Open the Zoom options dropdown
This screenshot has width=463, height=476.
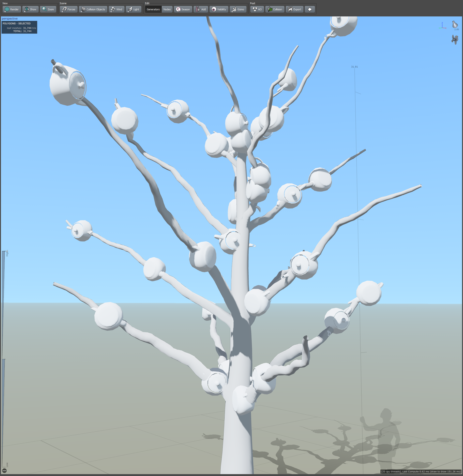coord(48,9)
